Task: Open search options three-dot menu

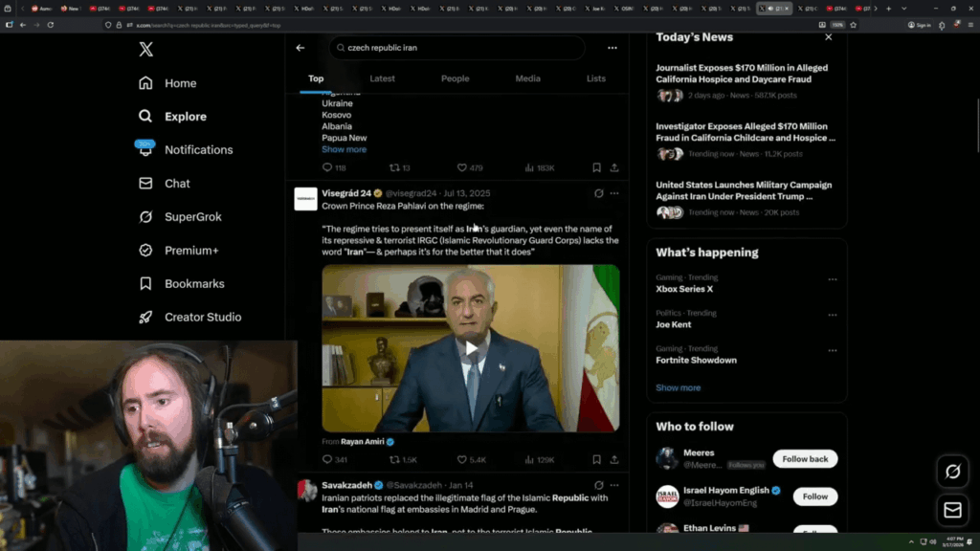Action: (x=612, y=48)
